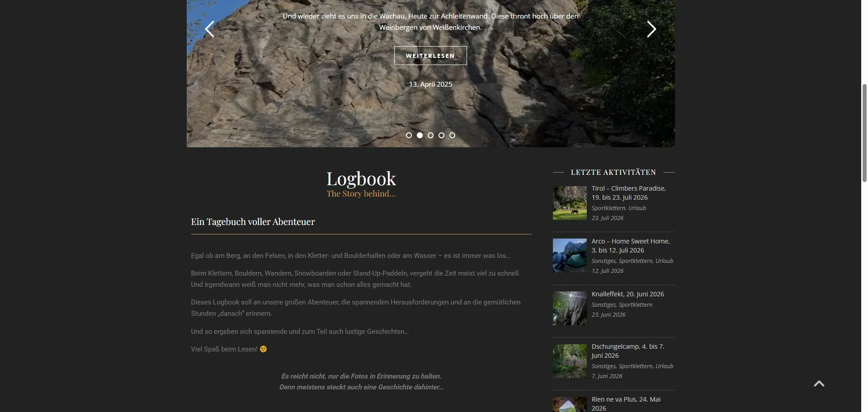This screenshot has width=868, height=412.
Task: Open Urlaub category under Arco post
Action: [665, 261]
